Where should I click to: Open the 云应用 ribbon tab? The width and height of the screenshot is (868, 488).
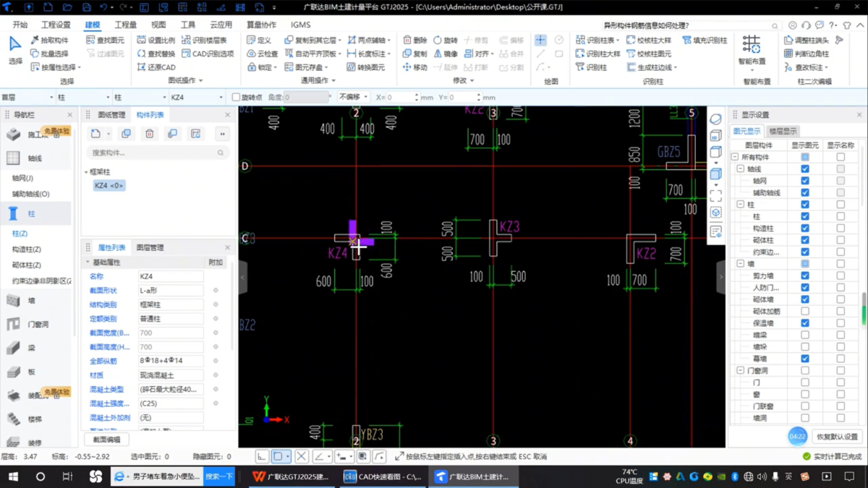tap(221, 25)
